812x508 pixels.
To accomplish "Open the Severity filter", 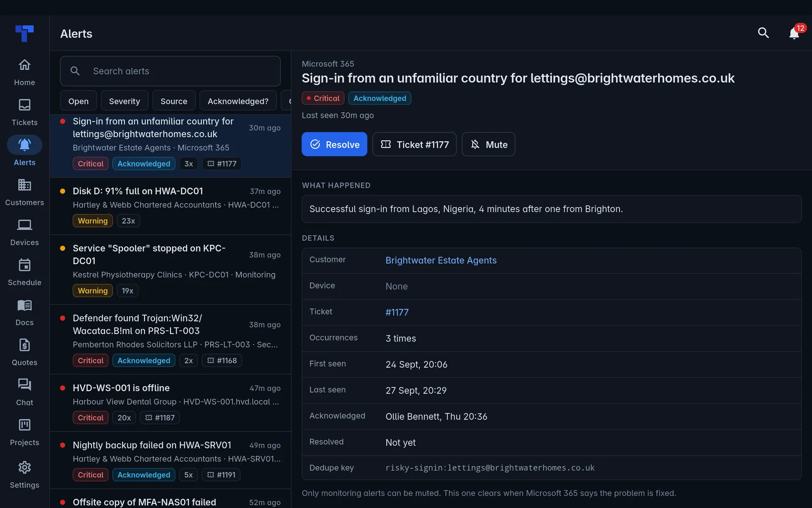I will coord(124,101).
